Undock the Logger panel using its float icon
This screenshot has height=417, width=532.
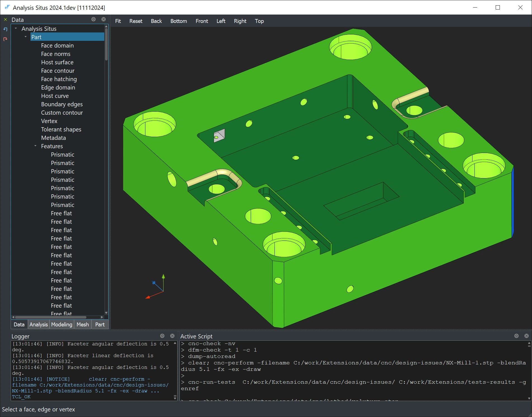coord(162,336)
